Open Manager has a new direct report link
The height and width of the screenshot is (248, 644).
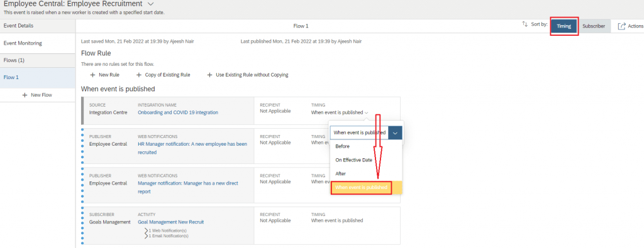(187, 187)
